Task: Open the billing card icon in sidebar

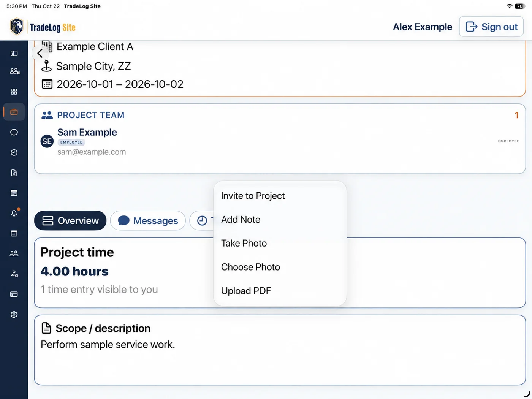Action: click(14, 294)
